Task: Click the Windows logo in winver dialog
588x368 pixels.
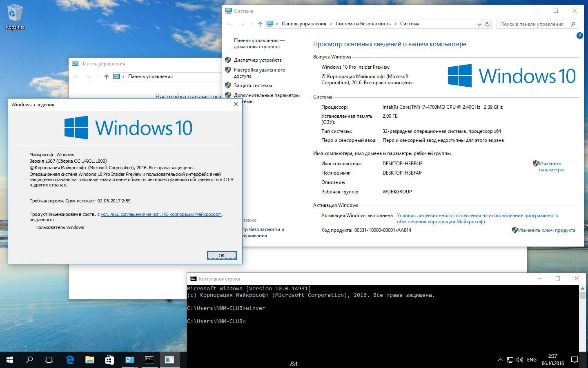Action: 128,128
